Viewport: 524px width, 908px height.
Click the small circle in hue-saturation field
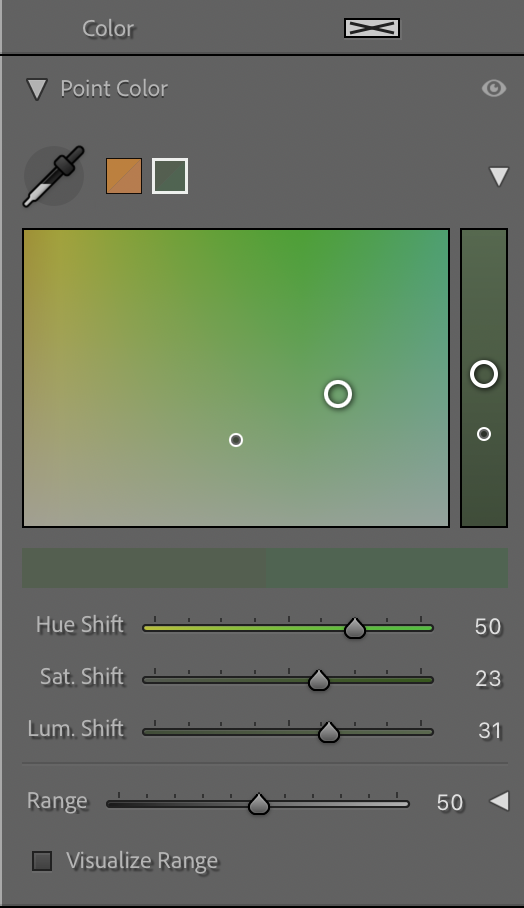pyautogui.click(x=236, y=440)
